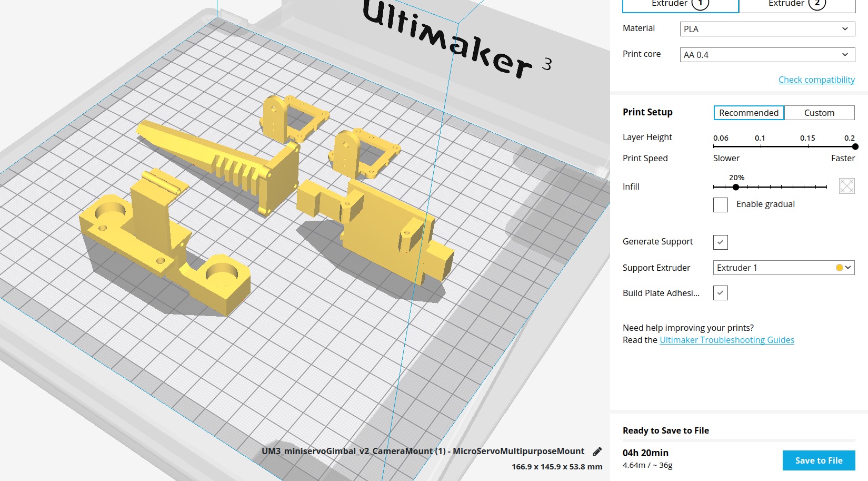Switch to the Extruder 1 tab
Viewport: 868px width, 481px height.
681,5
